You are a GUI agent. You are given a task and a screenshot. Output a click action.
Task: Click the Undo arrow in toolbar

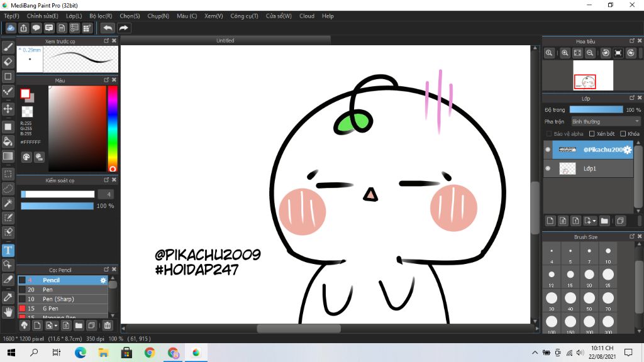point(108,28)
